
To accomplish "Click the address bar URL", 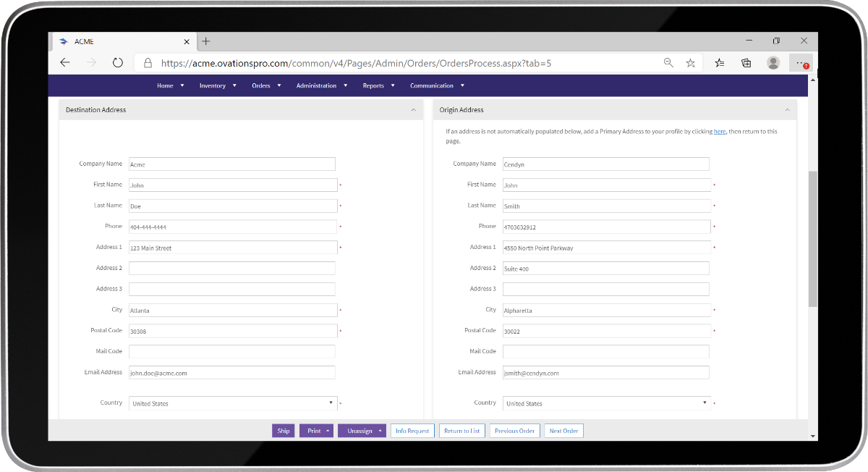I will coord(356,63).
